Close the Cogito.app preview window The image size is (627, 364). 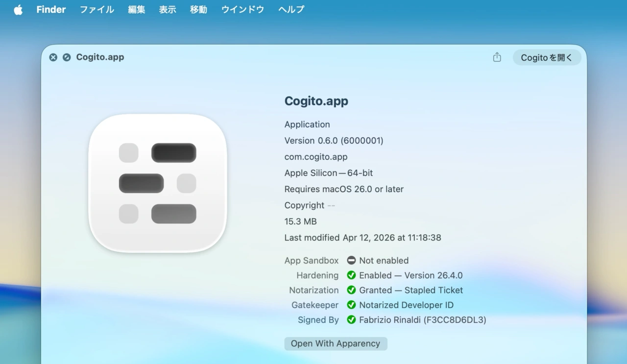pos(53,57)
